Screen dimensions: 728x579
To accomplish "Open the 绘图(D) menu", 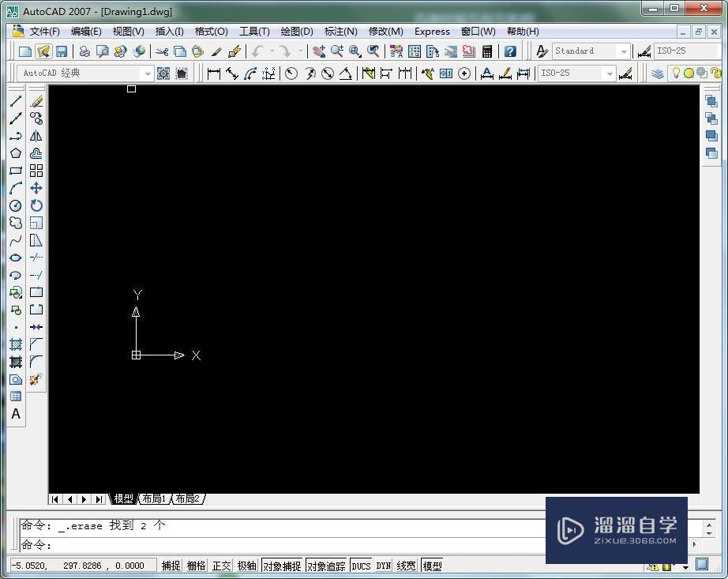I will click(296, 31).
